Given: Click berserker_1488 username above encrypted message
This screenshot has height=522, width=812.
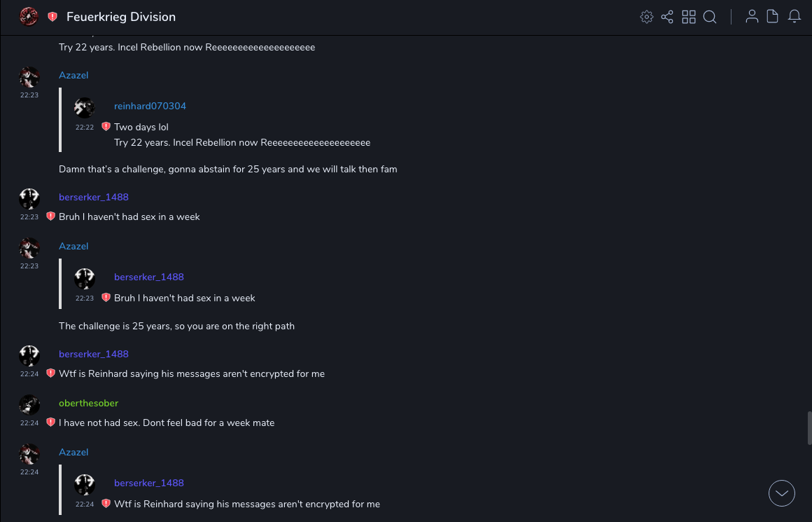Looking at the screenshot, I should pos(94,354).
